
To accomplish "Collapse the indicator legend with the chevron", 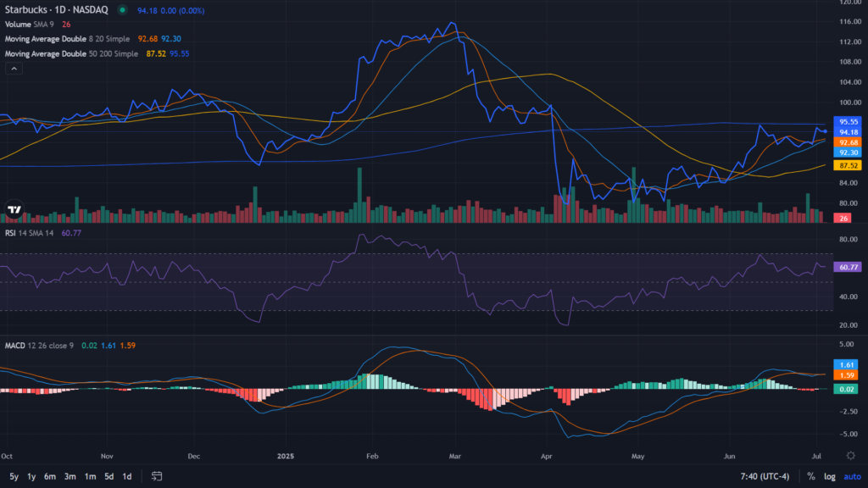I will tap(14, 69).
